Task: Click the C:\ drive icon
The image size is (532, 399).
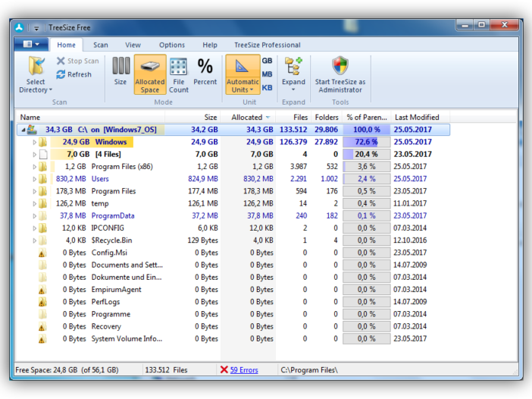Action: pos(33,130)
